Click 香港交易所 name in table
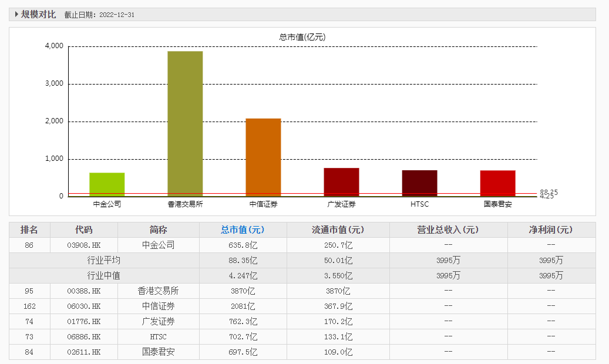The image size is (609, 364). click(x=158, y=291)
